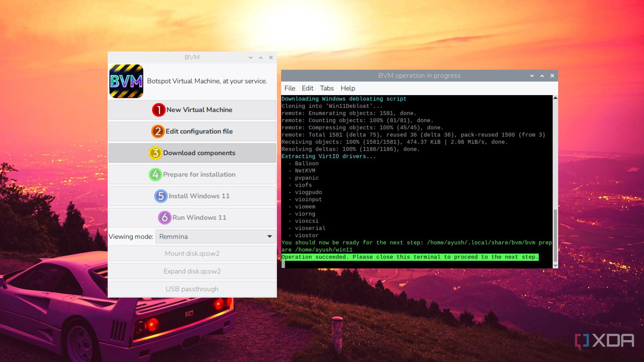Open the File menu in terminal

290,88
